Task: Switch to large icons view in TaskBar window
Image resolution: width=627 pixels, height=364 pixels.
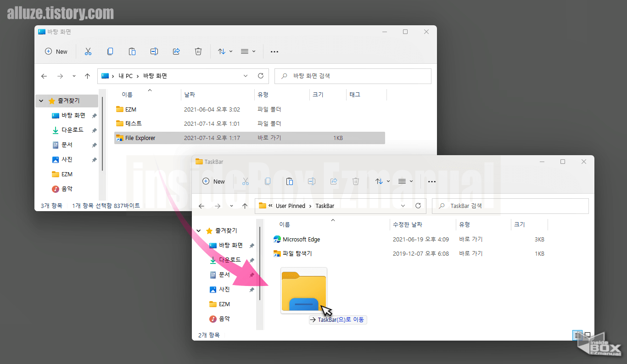Action: (587, 335)
